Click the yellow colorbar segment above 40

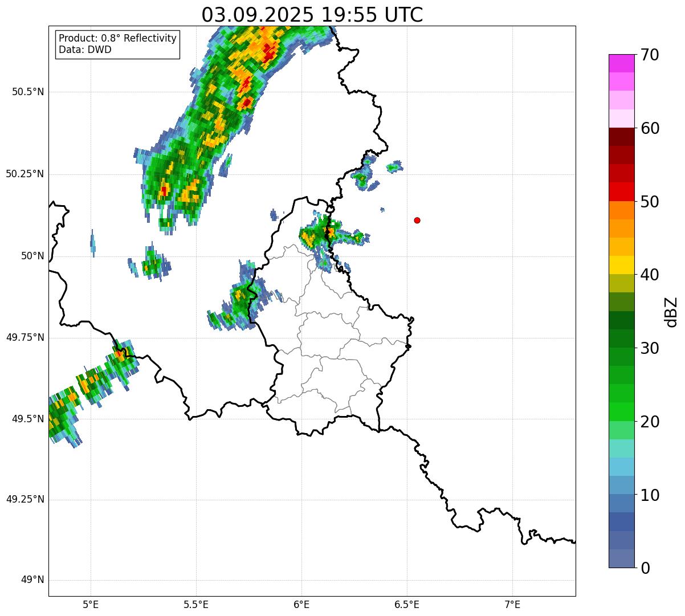(x=622, y=266)
